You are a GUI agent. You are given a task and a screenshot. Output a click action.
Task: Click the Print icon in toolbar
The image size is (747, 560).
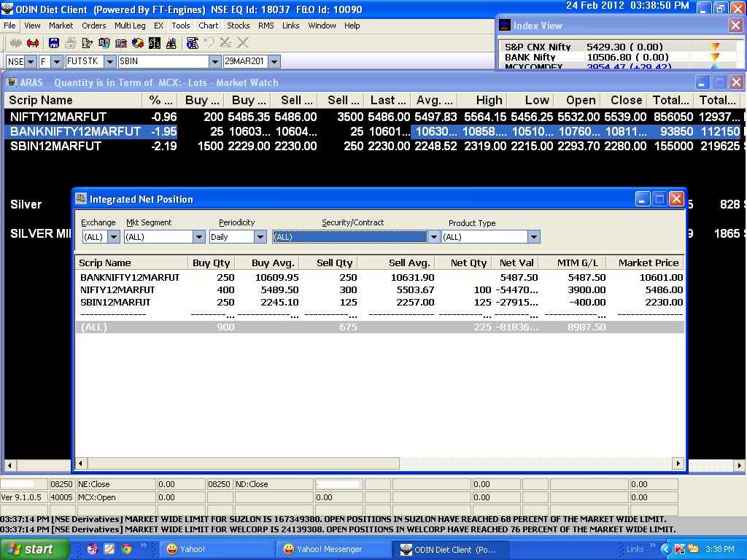[71, 43]
